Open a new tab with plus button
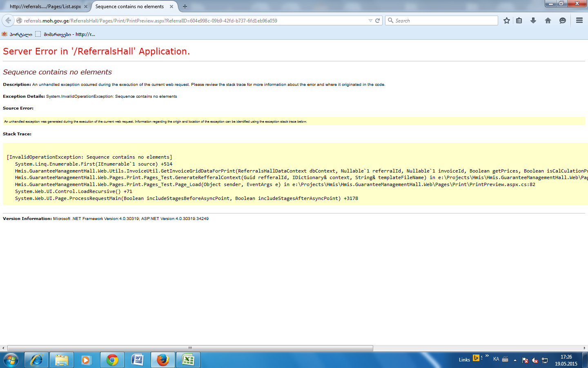The height and width of the screenshot is (368, 588). 185,7
